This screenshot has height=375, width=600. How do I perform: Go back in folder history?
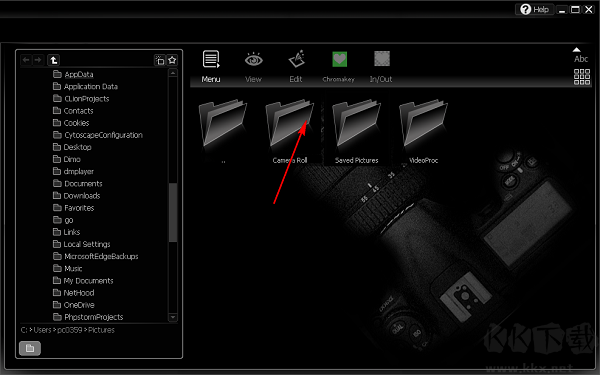[26, 60]
